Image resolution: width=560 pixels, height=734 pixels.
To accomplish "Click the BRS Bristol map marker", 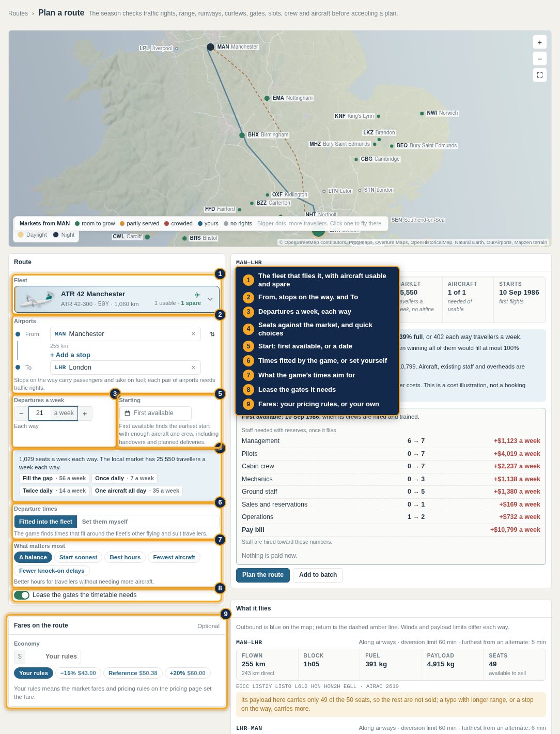I will coord(184,238).
